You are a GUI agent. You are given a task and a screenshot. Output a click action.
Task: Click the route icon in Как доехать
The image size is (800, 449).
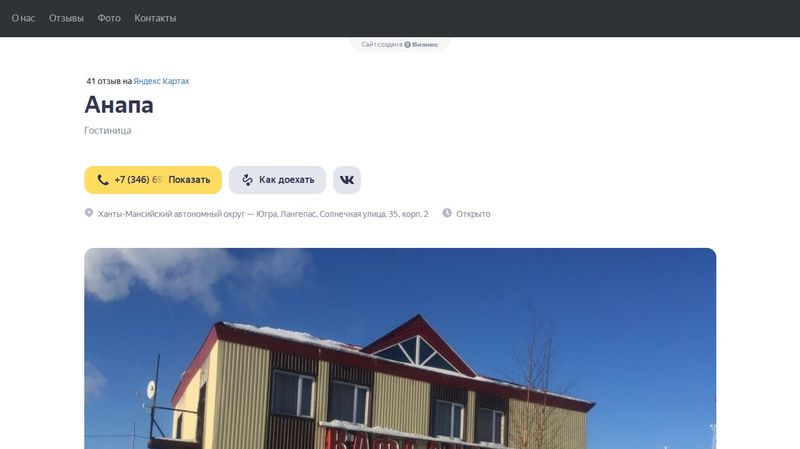click(x=247, y=180)
